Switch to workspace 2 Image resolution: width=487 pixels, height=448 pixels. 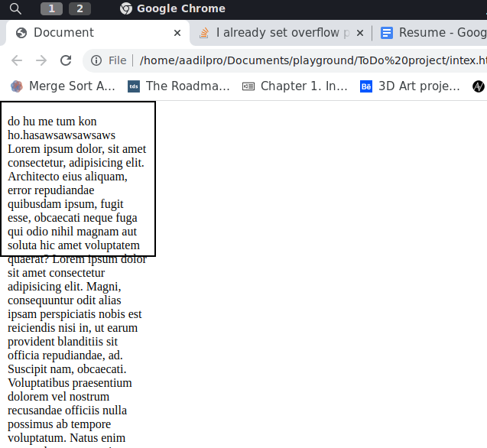point(80,8)
